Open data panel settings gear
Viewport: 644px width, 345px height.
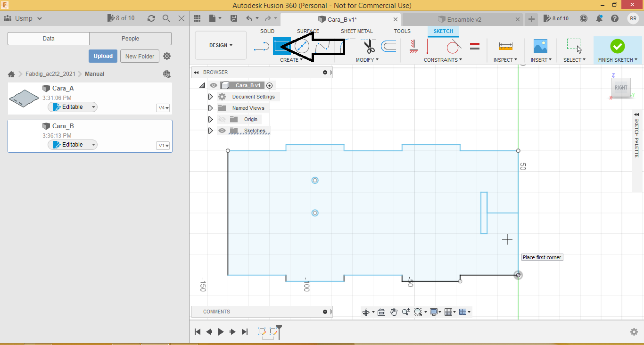click(x=167, y=56)
